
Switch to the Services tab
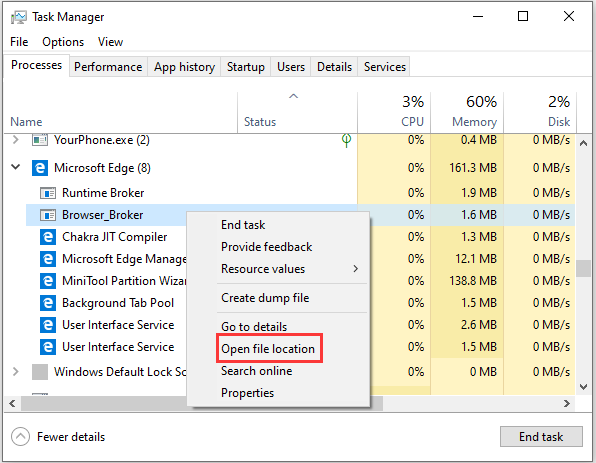tap(385, 67)
